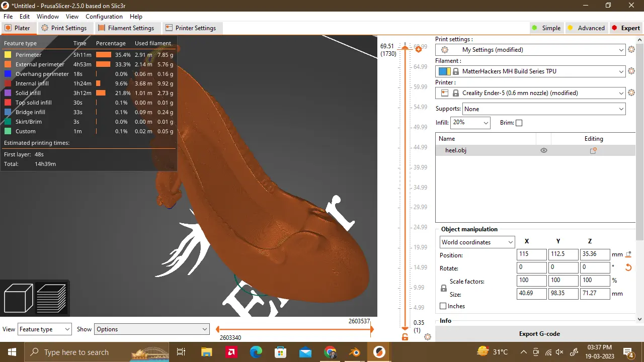
Task: Open the Show Options dropdown
Action: 151,329
